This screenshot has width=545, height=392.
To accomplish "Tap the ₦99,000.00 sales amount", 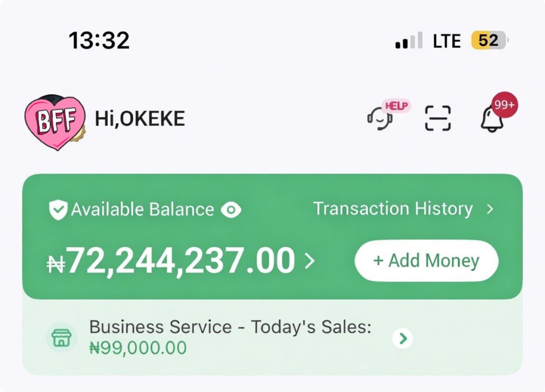I will (x=138, y=348).
